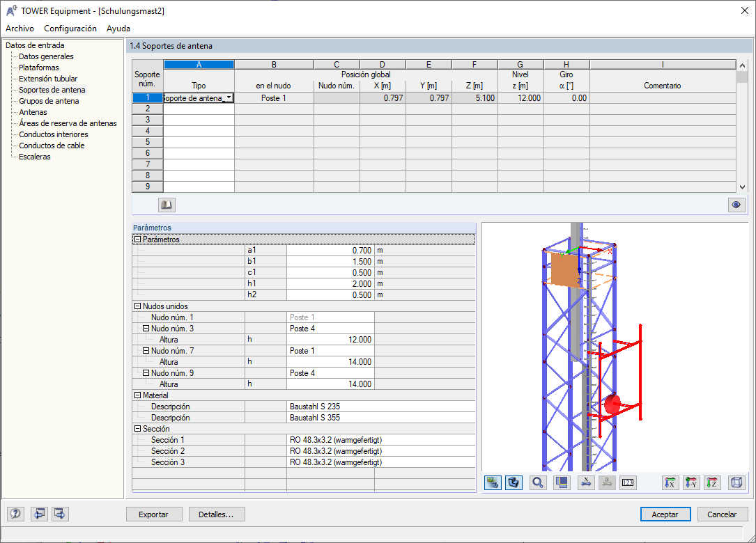
Task: Click Poste 4 value for Nudo núm. 9
Action: [330, 373]
